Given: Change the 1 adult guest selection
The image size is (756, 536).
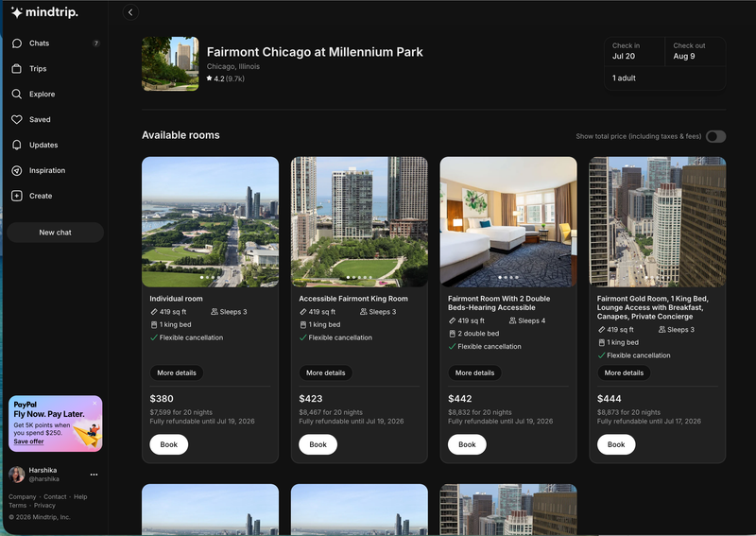Looking at the screenshot, I should coord(665,78).
